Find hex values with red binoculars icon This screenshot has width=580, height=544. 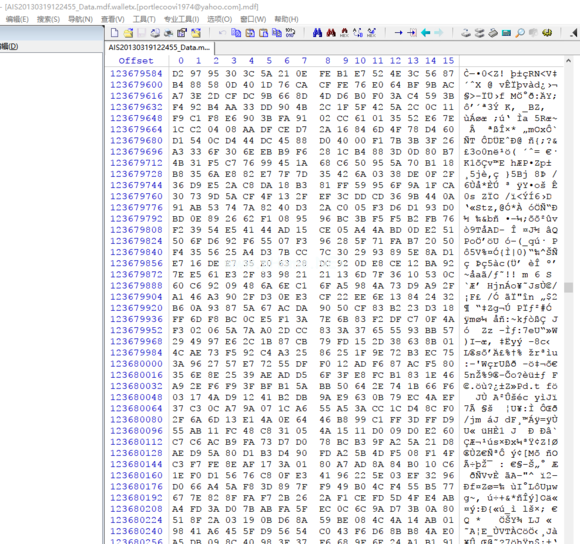331,33
